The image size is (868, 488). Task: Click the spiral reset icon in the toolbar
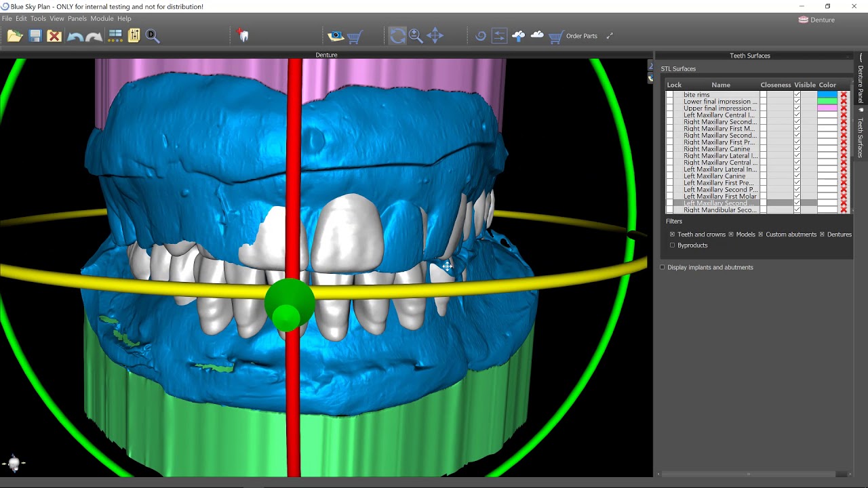click(480, 36)
